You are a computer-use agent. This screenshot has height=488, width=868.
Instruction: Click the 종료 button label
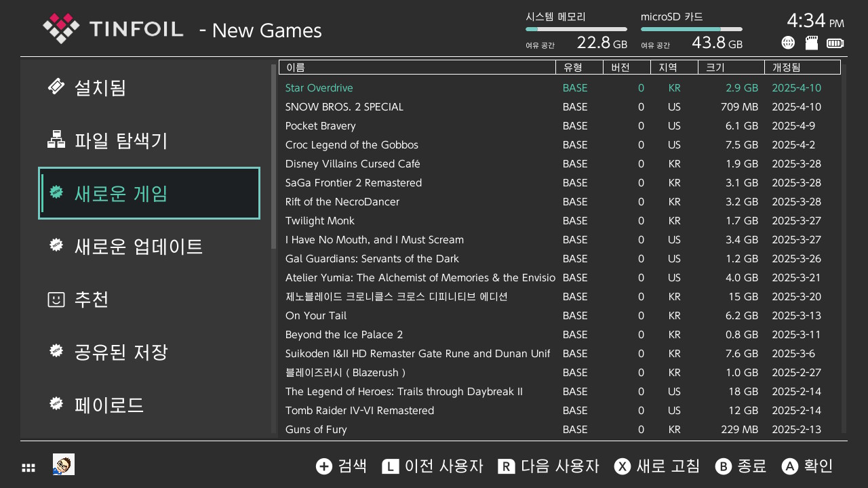(751, 466)
